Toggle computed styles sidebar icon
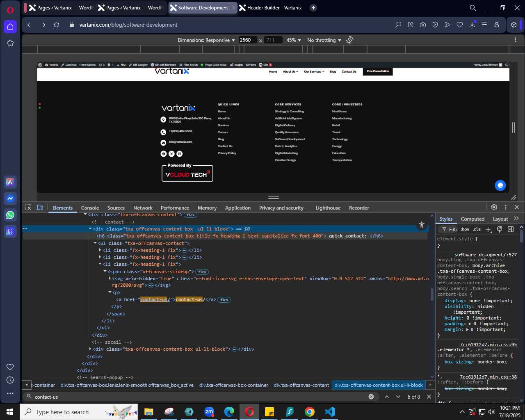The image size is (525, 420). click(x=511, y=229)
